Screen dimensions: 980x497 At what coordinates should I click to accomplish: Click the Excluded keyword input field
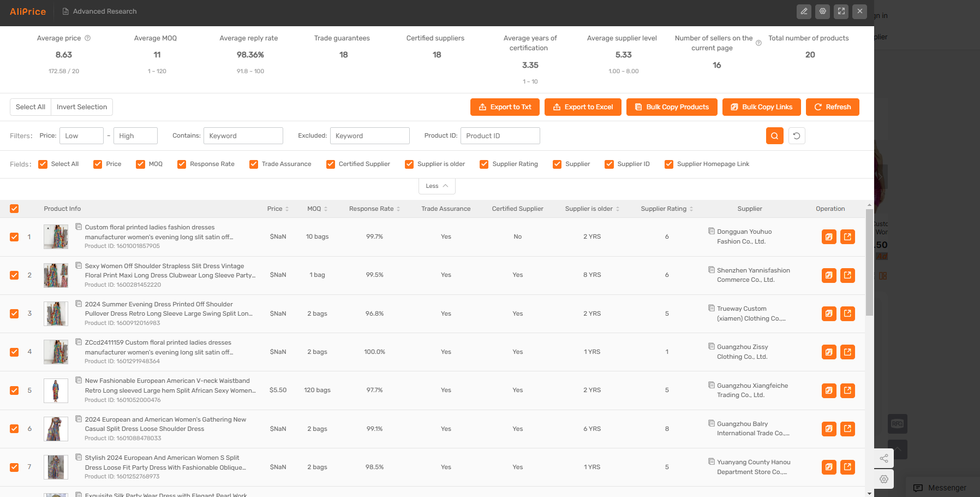click(x=370, y=135)
